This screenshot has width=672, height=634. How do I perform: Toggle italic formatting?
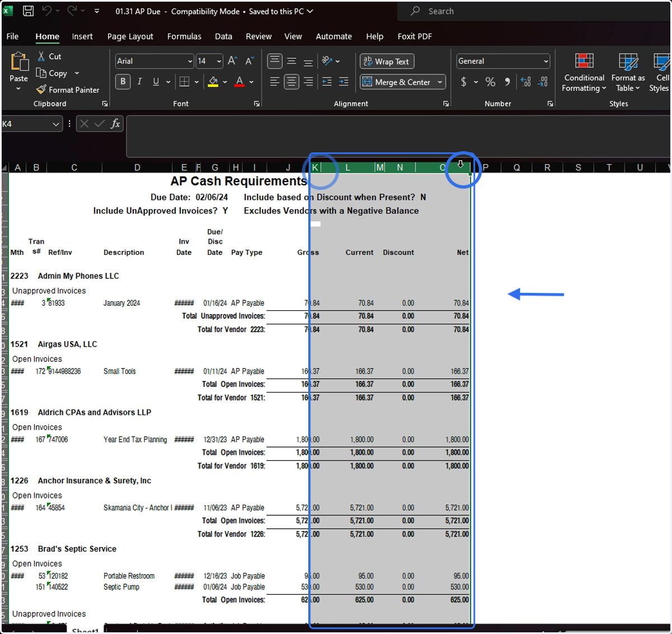point(139,82)
